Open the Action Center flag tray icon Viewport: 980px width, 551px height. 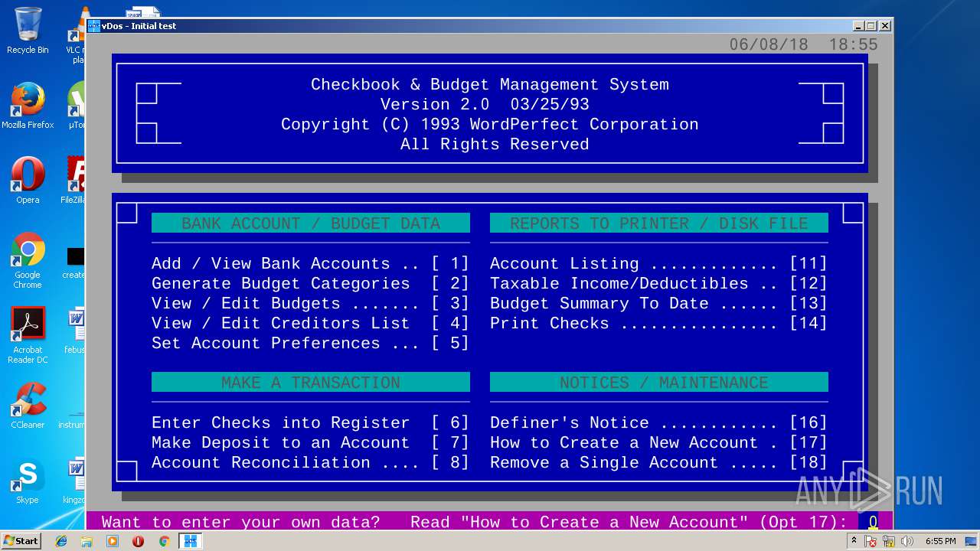(x=871, y=541)
